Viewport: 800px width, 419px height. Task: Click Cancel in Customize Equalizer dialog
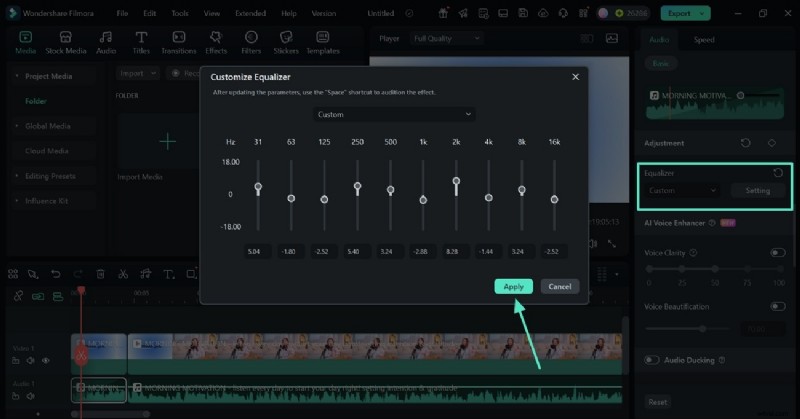point(560,286)
